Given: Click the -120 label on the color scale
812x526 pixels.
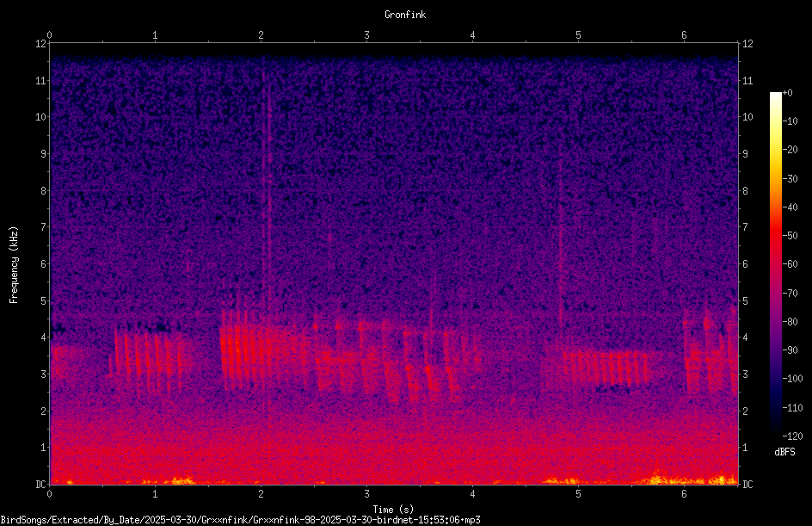Looking at the screenshot, I should 792,436.
